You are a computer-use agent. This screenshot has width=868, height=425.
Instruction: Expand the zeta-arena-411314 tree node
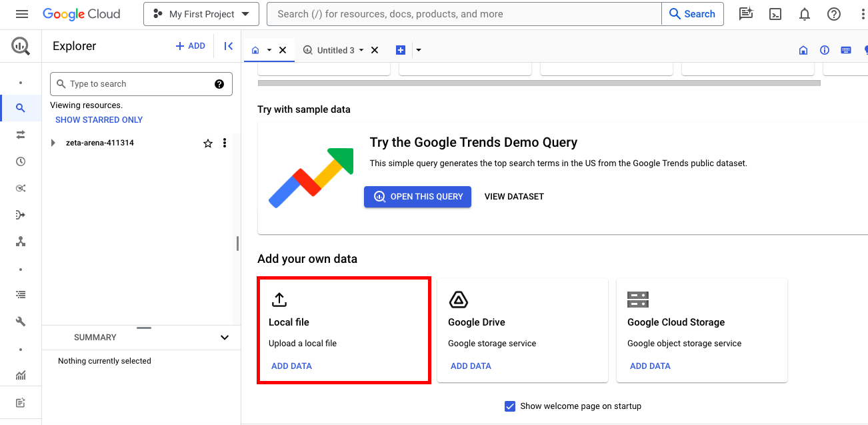point(53,142)
